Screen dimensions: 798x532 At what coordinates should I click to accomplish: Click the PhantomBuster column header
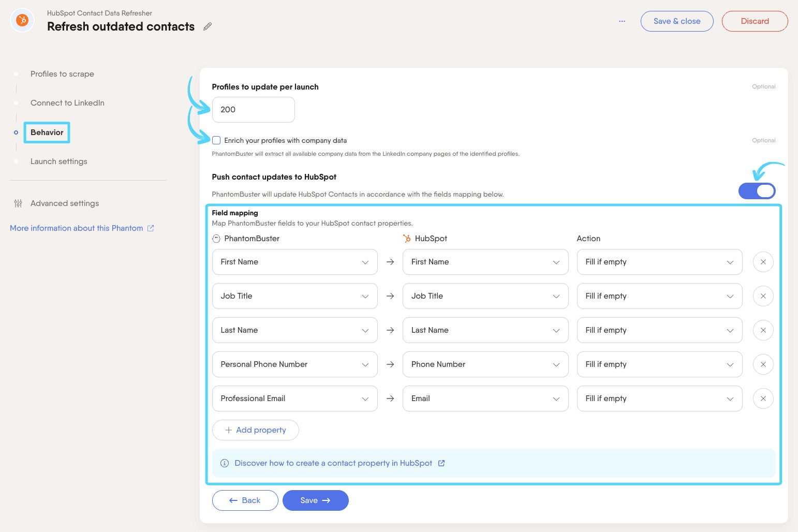[252, 239]
